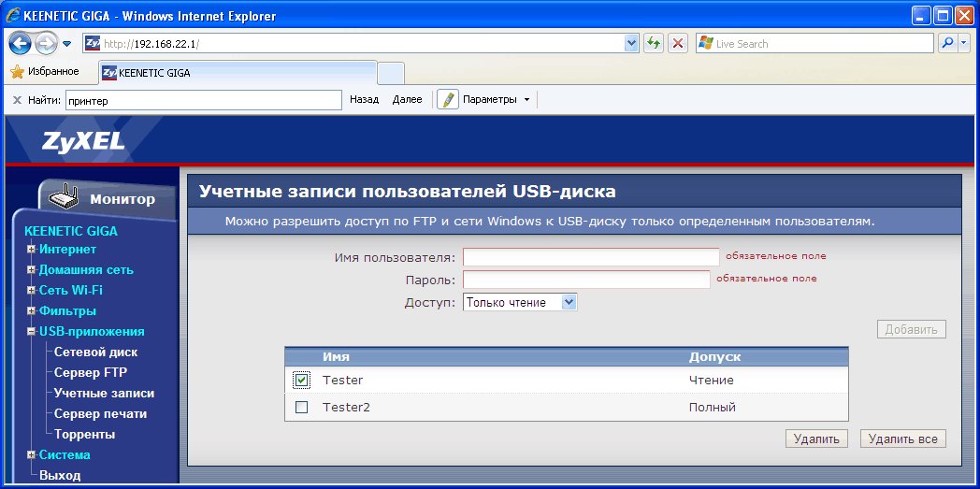This screenshot has width=980, height=489.
Task: Click the KEENETIC GIGA tree root
Action: [71, 231]
